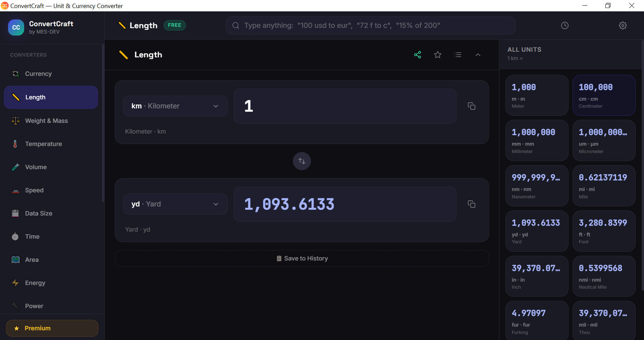Click the FREE badge beside Length title
This screenshot has width=644, height=340.
pos(174,25)
